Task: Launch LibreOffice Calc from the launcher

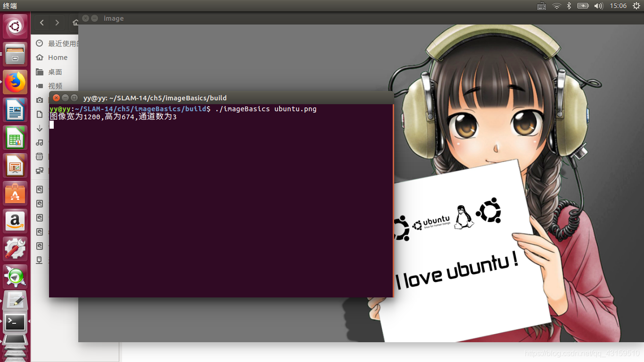Action: (x=16, y=138)
